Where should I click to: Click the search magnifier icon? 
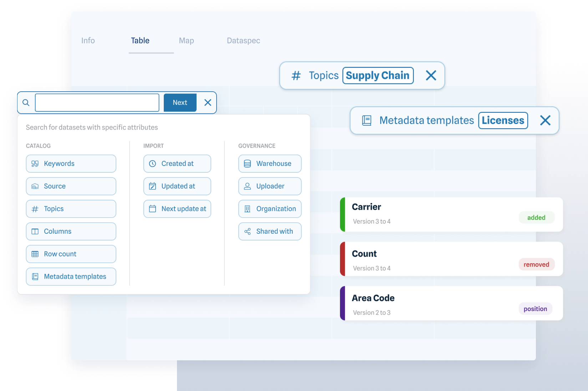coord(25,102)
